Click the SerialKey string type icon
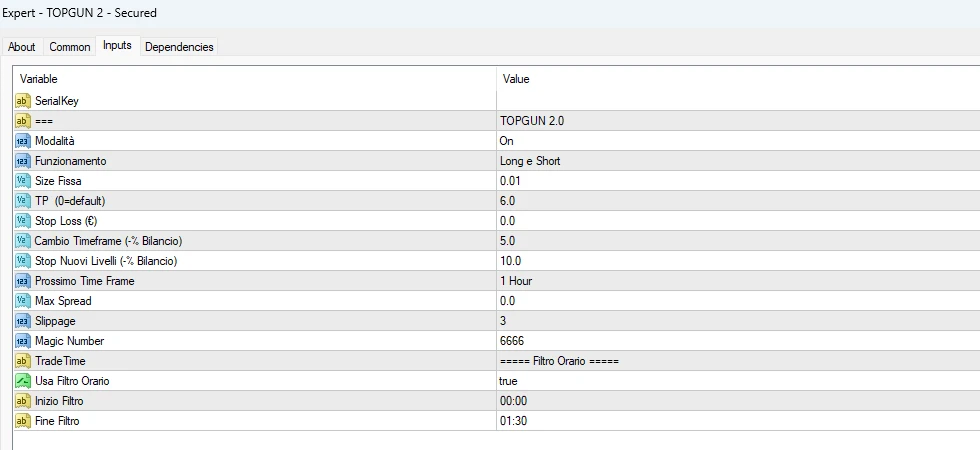 pos(23,101)
